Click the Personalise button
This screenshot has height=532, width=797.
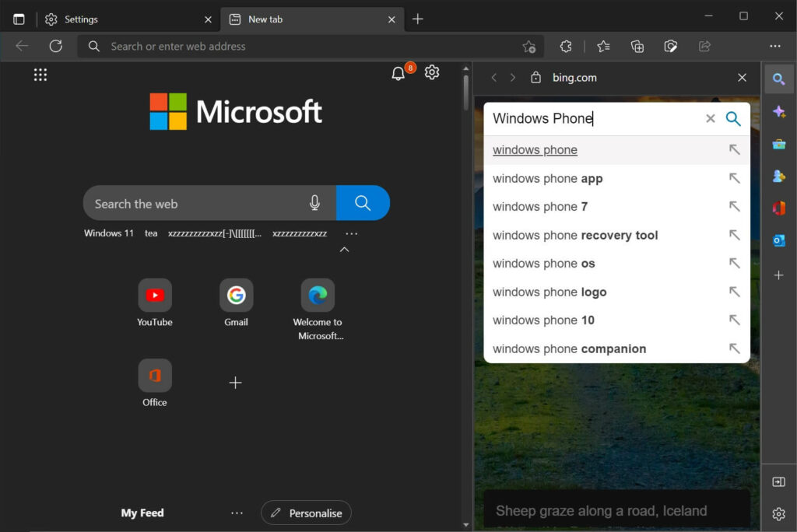pos(306,513)
